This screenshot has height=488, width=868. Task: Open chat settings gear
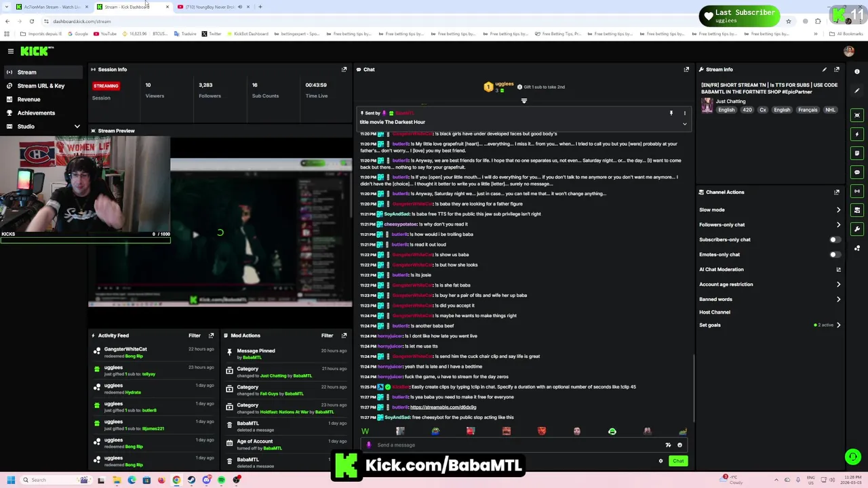[660, 461]
